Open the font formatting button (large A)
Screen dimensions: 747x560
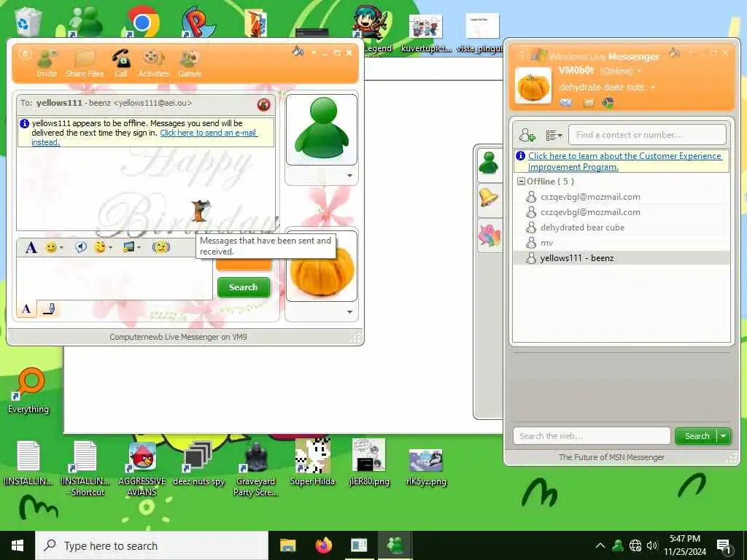click(31, 247)
